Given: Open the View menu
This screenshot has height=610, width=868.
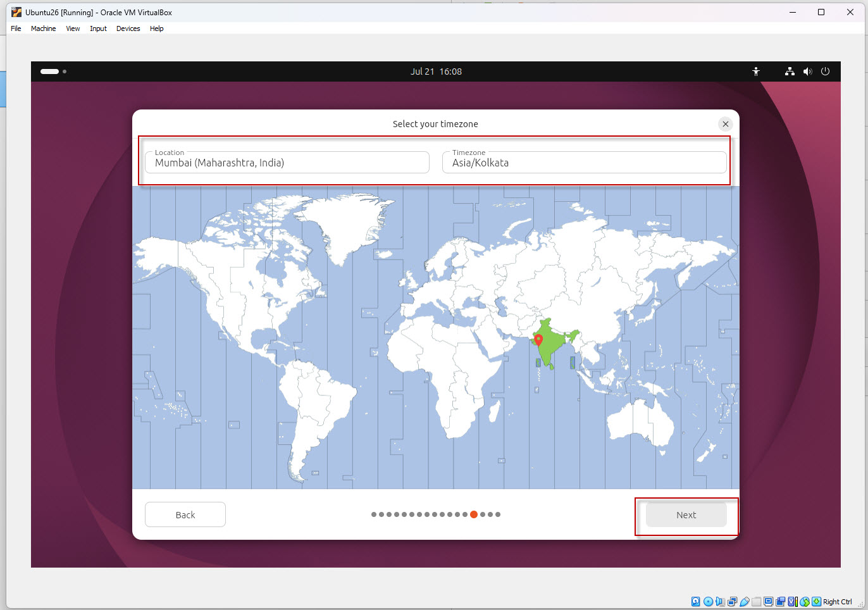Looking at the screenshot, I should coord(73,28).
